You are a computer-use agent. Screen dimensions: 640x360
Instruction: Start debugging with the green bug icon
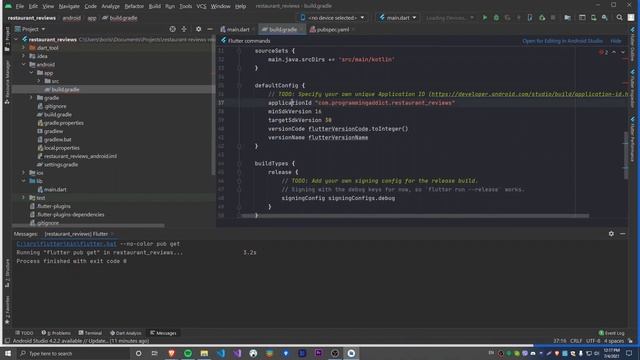pos(496,18)
